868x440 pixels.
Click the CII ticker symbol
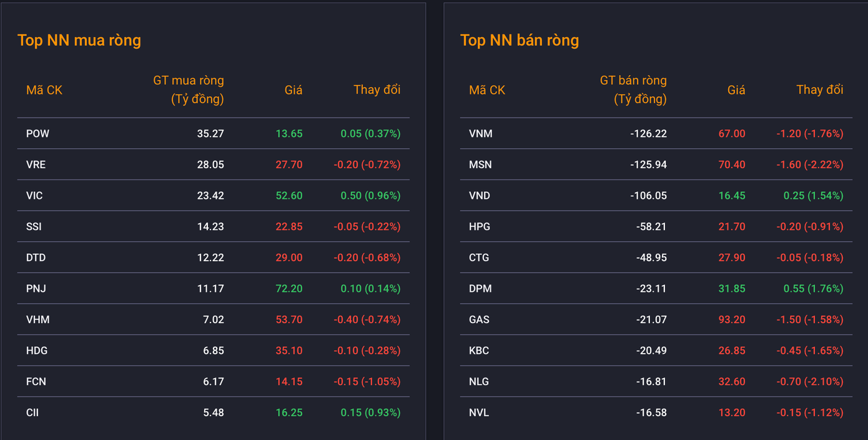tap(32, 412)
